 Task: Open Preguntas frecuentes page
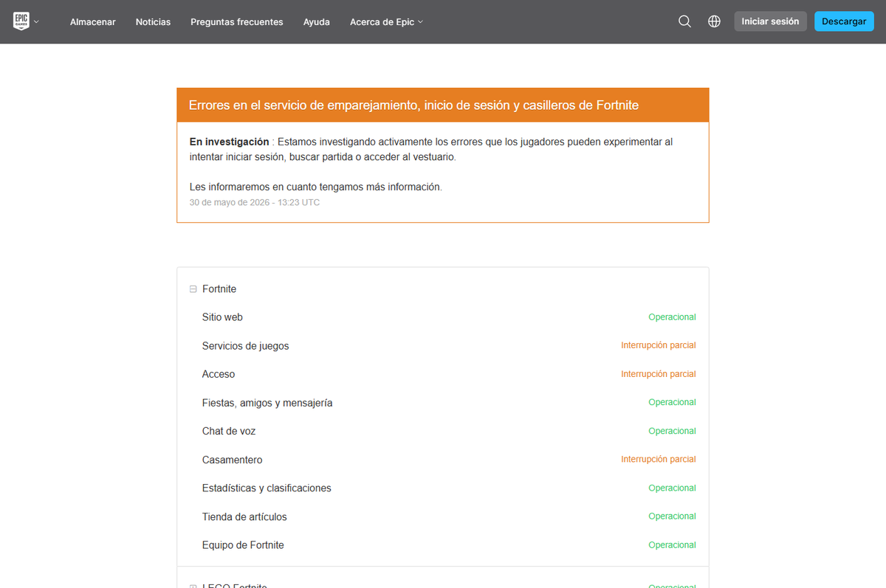point(237,21)
